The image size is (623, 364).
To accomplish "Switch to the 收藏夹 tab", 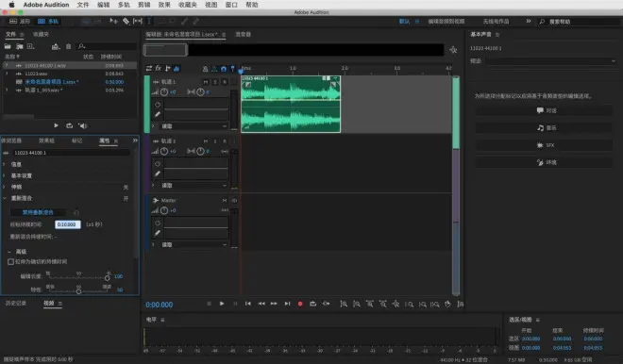I will 41,35.
